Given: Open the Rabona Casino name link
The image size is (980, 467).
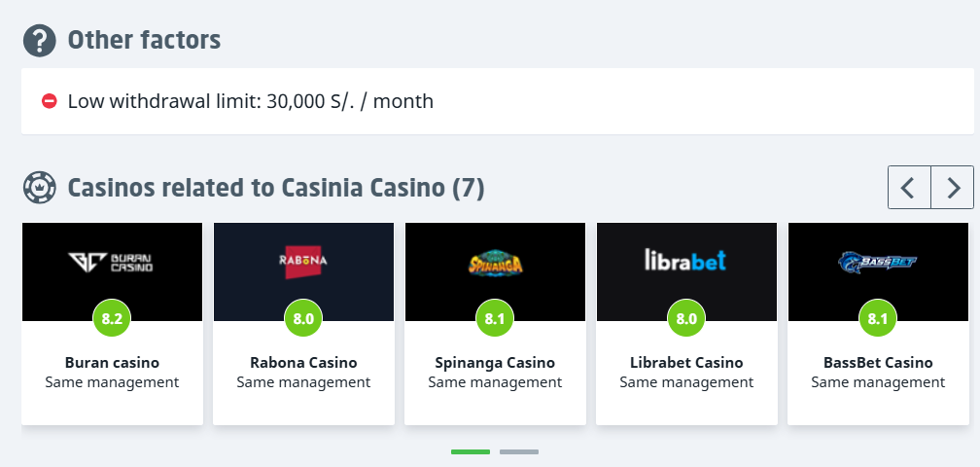Looking at the screenshot, I should click(303, 363).
